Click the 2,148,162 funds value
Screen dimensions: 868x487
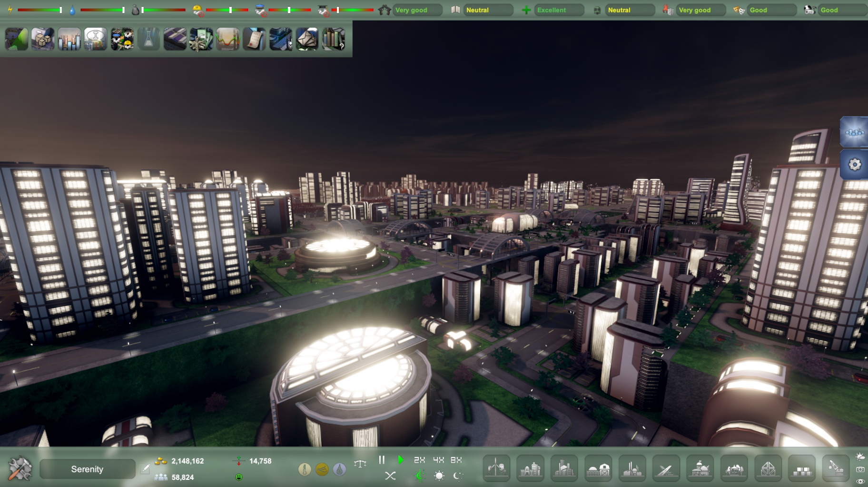tap(187, 461)
